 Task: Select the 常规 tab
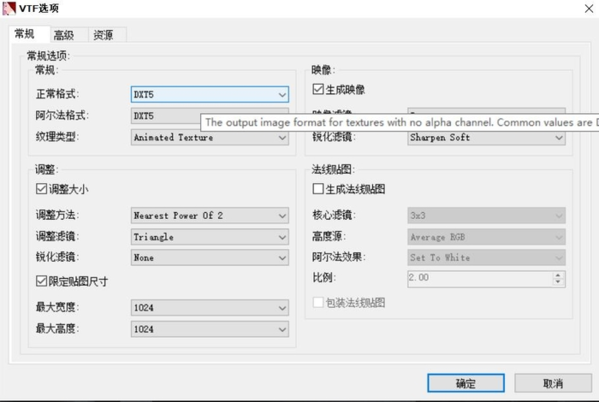point(24,34)
